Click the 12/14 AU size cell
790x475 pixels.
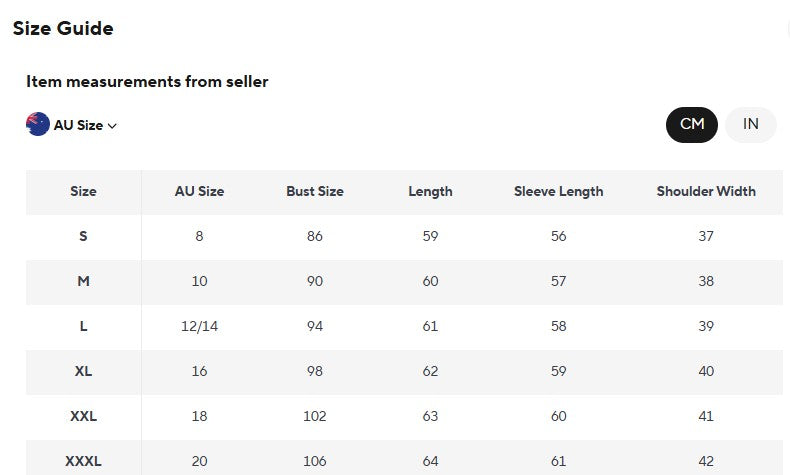[x=200, y=326]
